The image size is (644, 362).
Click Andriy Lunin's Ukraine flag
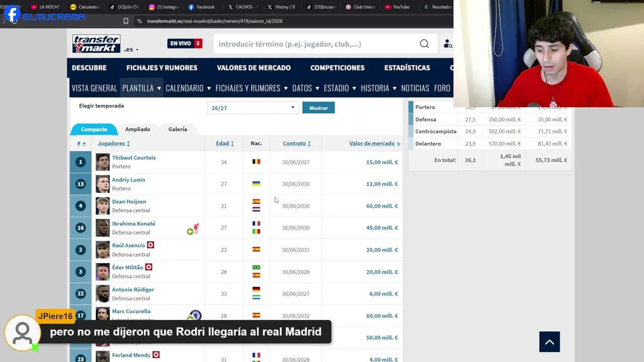256,184
